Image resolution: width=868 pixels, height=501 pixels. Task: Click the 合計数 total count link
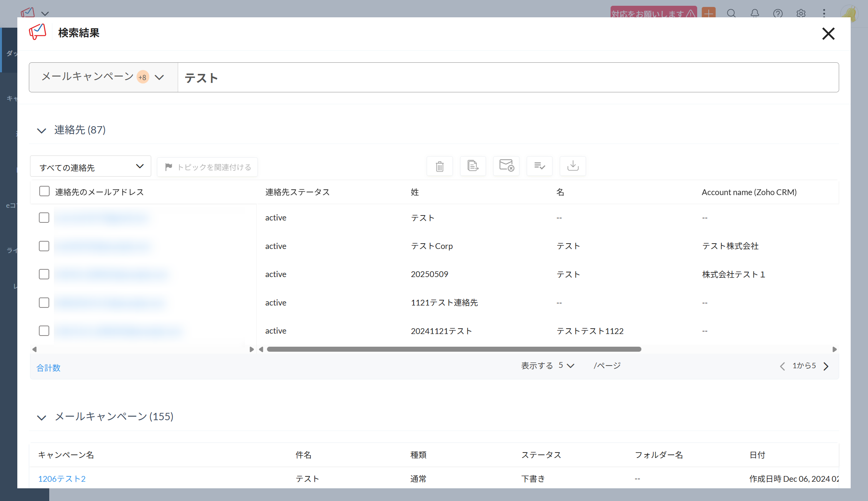[48, 368]
